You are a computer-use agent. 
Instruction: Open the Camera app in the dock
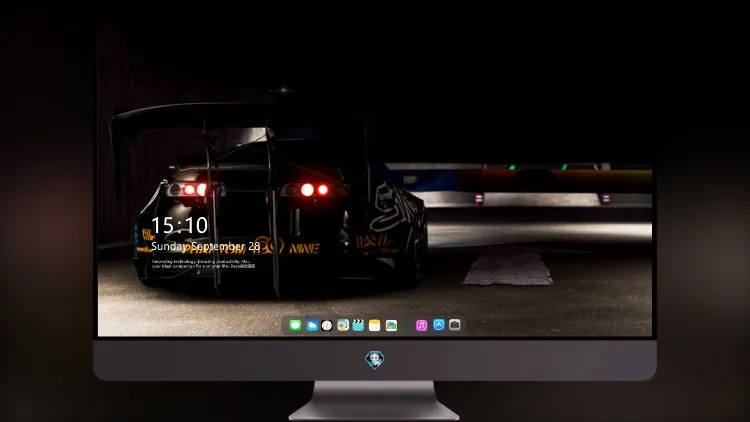tap(455, 325)
